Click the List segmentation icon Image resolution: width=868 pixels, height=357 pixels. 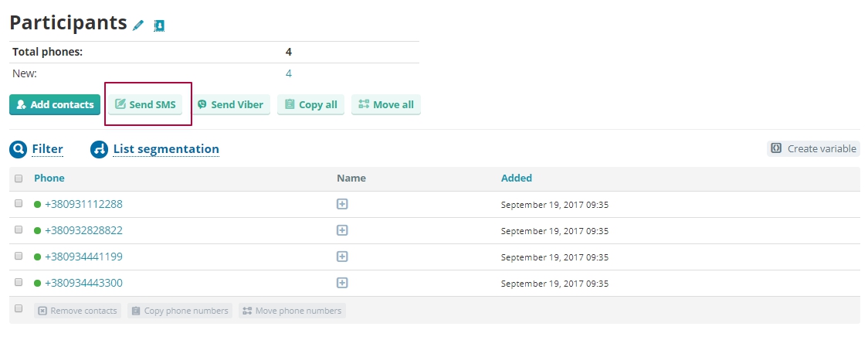(x=100, y=149)
